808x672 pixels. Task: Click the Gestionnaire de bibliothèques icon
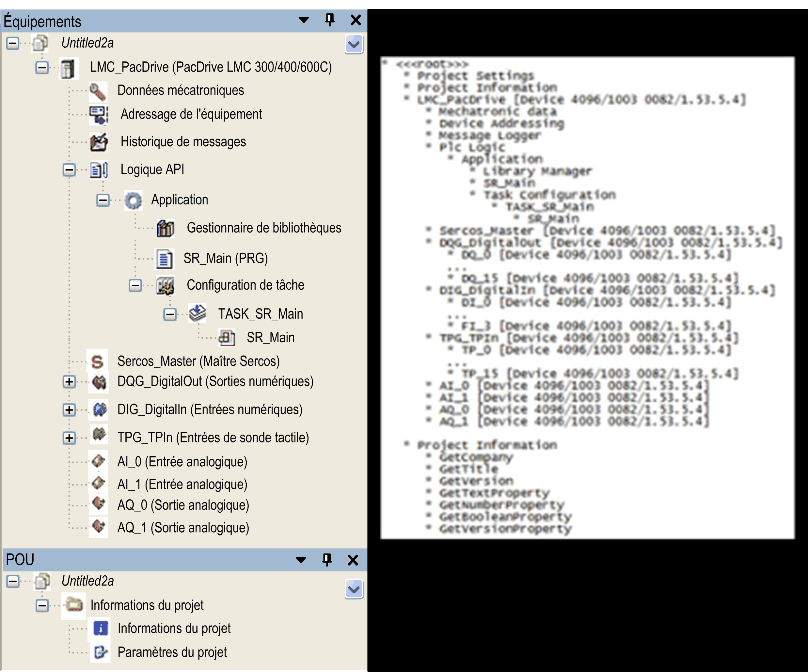[166, 228]
